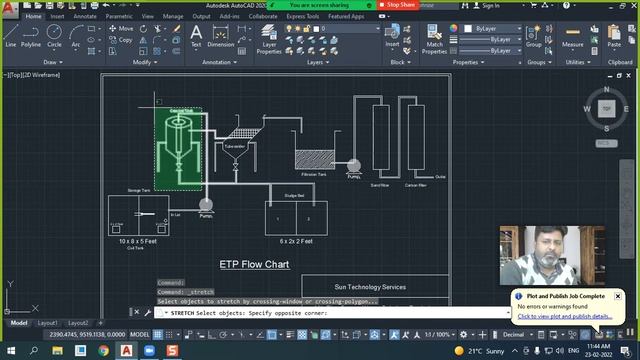Open the Insert ribbon tab
This screenshot has height=360, width=640.
(x=57, y=16)
